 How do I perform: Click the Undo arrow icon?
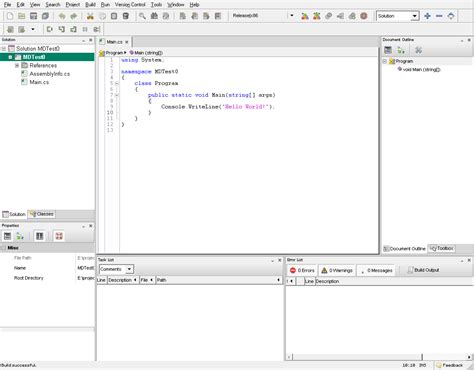click(x=62, y=16)
